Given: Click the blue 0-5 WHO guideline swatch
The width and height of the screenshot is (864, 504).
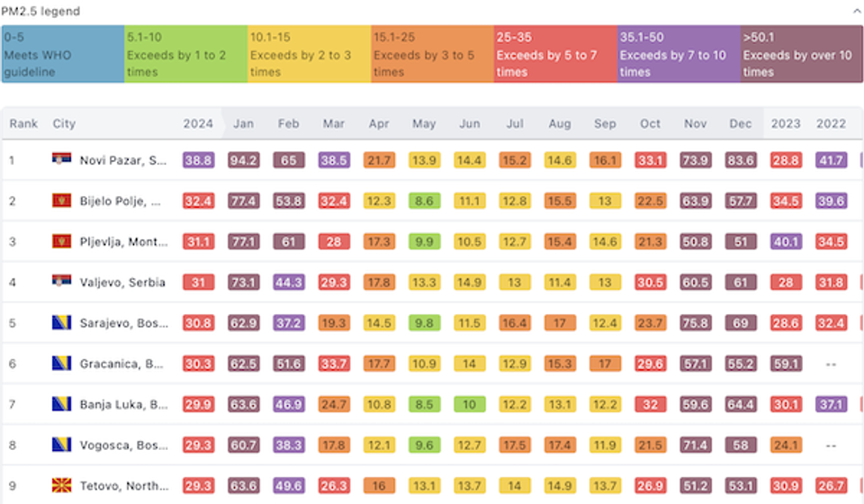Looking at the screenshot, I should (63, 54).
